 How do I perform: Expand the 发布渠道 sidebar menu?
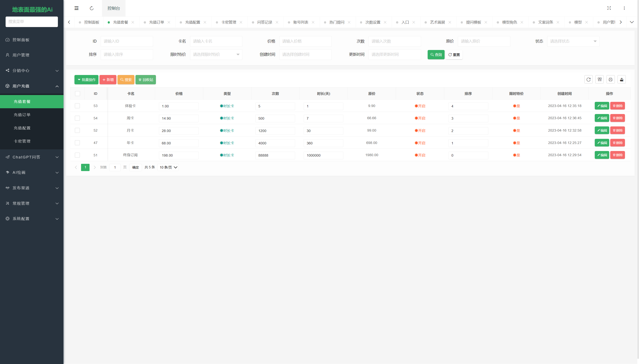32,188
